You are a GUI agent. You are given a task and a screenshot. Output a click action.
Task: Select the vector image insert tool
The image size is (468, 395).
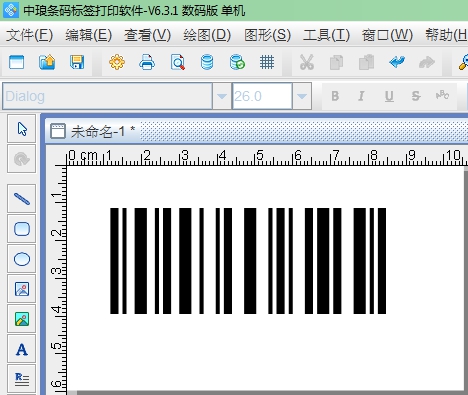click(22, 289)
